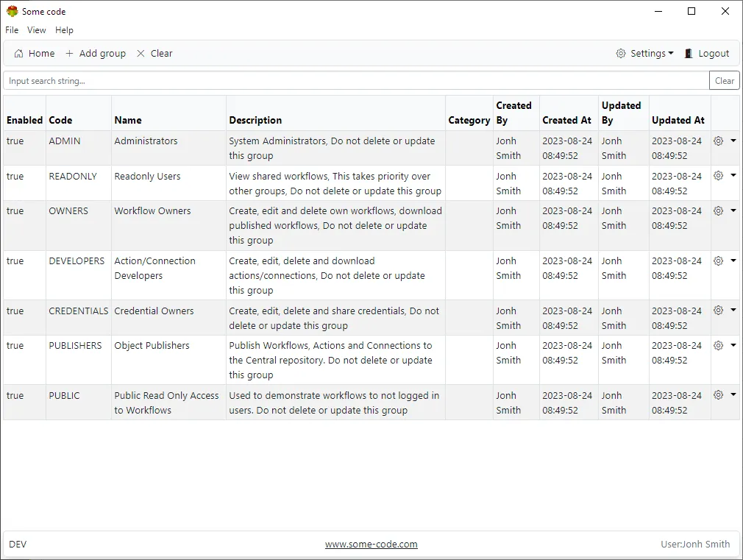The height and width of the screenshot is (560, 743).
Task: Open the View menu
Action: (37, 30)
